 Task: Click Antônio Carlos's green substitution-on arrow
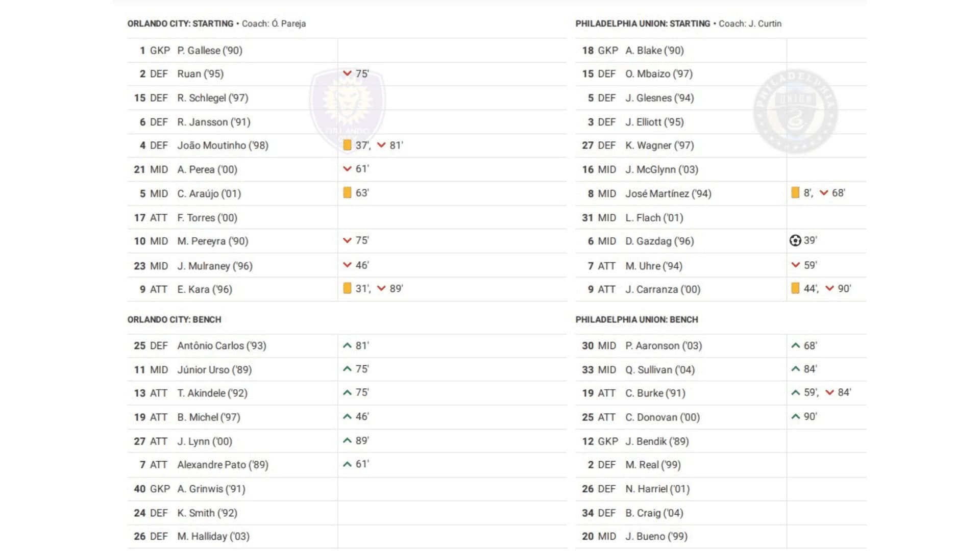(x=347, y=345)
